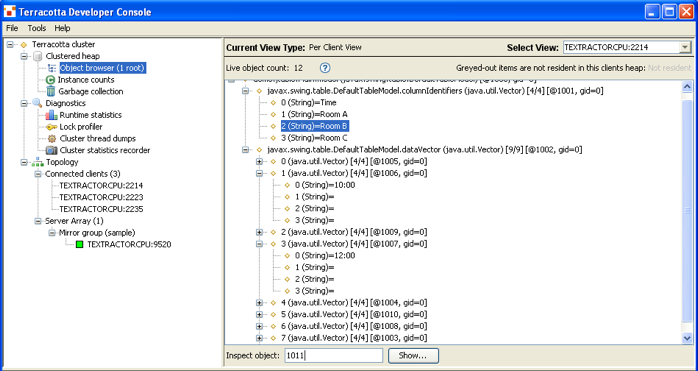This screenshot has height=371, width=698.
Task: Click diamond icon beside 3 (String)=Room C
Action: (274, 138)
